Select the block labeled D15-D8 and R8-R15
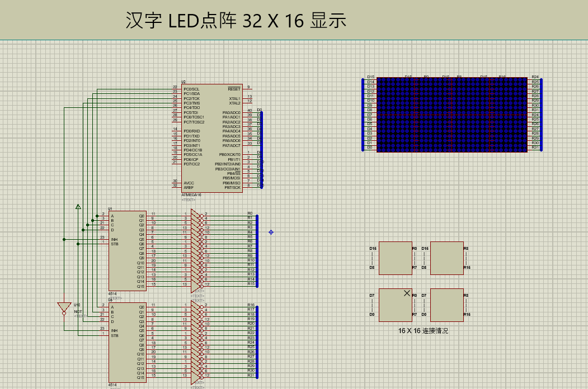This screenshot has height=389, width=588. coord(447,258)
